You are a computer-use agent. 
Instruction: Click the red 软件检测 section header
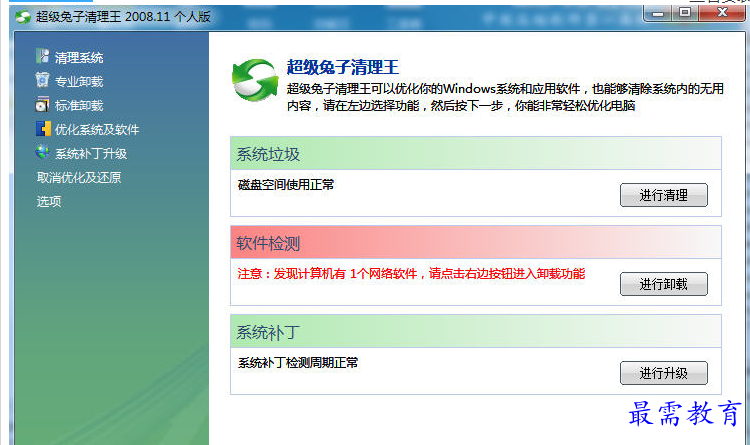click(475, 243)
